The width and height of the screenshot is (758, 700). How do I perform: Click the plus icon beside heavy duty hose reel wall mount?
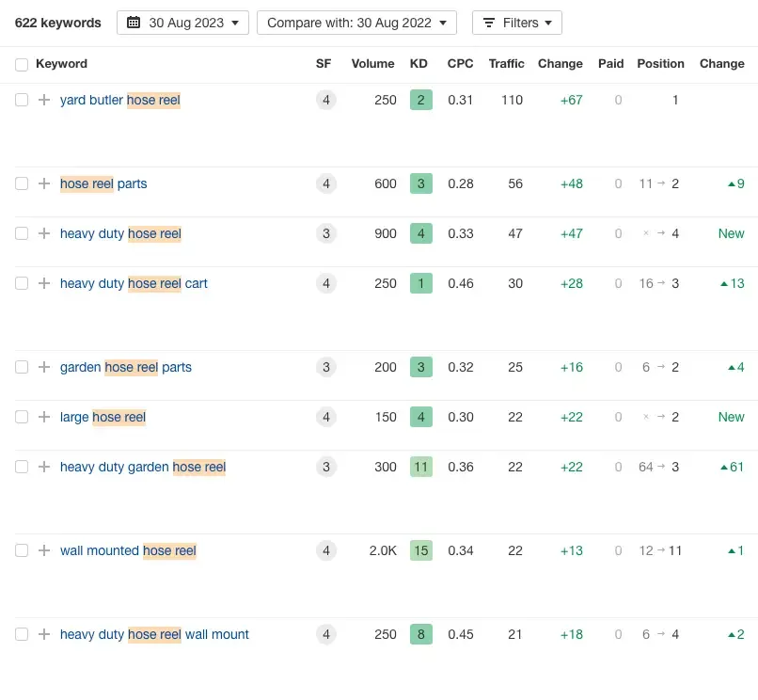43,634
